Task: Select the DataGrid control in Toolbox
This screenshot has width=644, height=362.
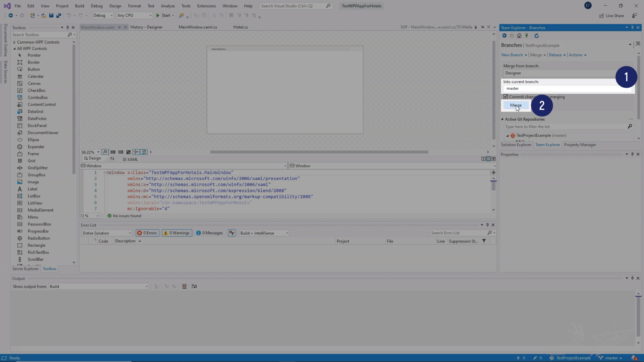Action: click(35, 111)
